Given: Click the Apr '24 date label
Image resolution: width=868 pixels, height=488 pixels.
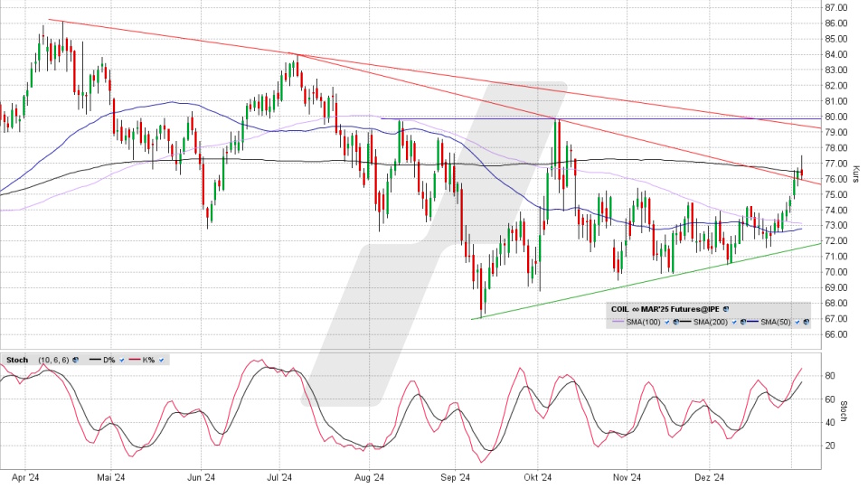Looking at the screenshot, I should [25, 477].
